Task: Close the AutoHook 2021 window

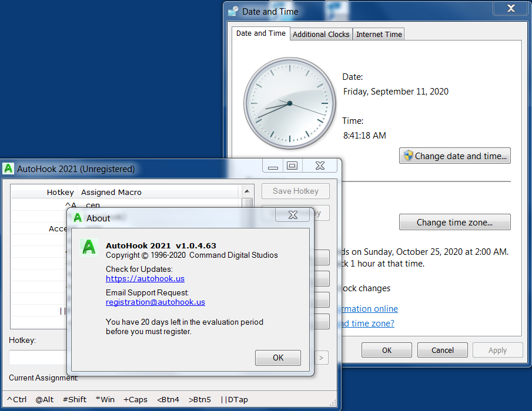Action: pos(320,166)
